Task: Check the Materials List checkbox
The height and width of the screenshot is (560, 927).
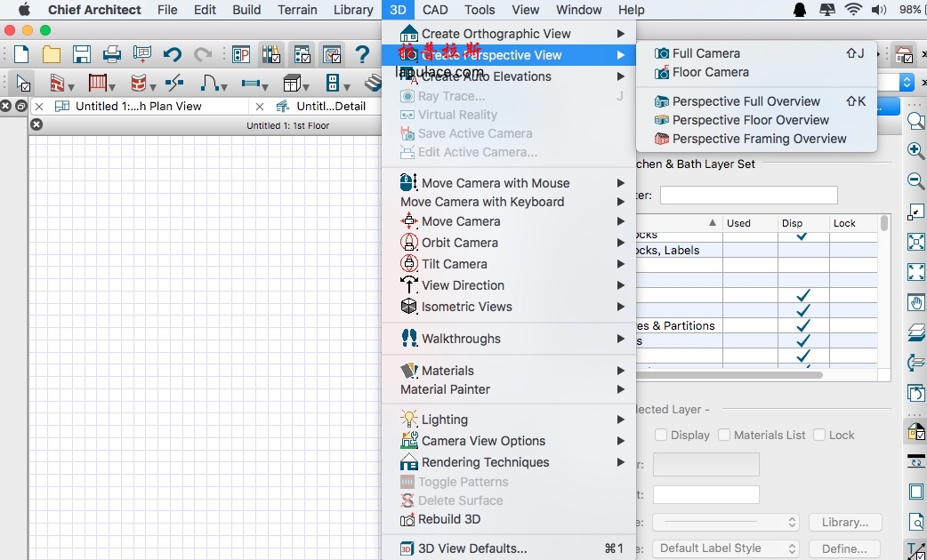Action: (x=724, y=435)
